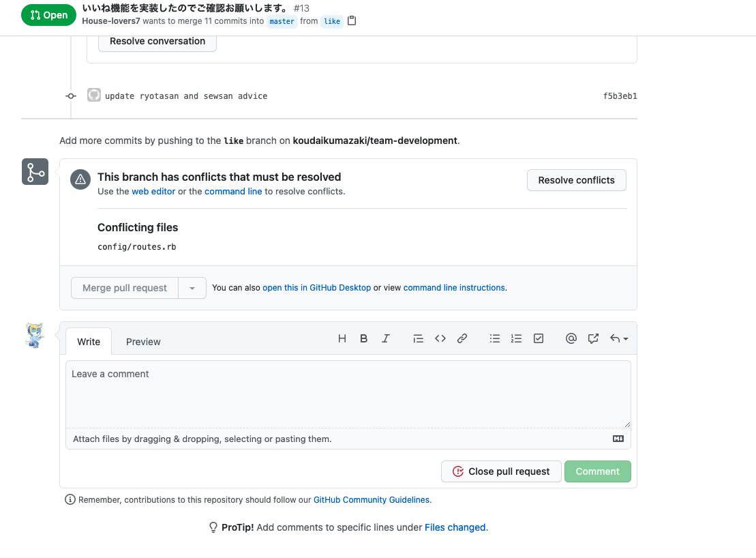
Task: Copy the like branch name to the clipboard
Action: tap(352, 20)
